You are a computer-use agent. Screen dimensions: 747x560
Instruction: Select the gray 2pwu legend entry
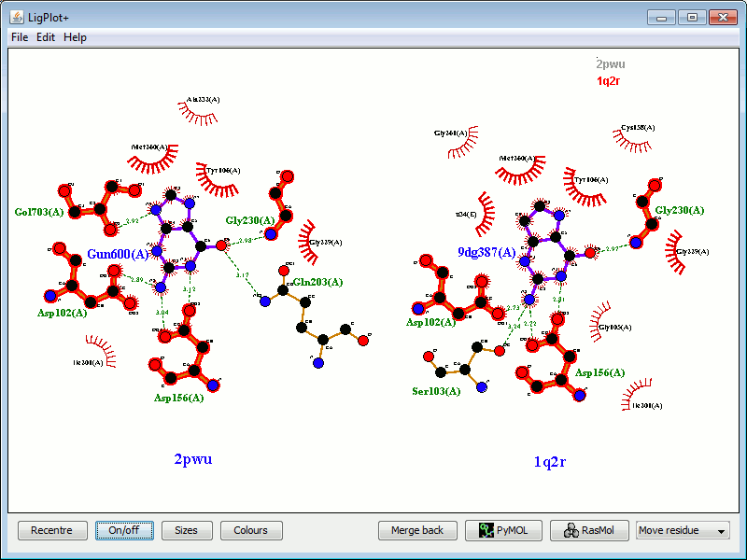point(611,64)
